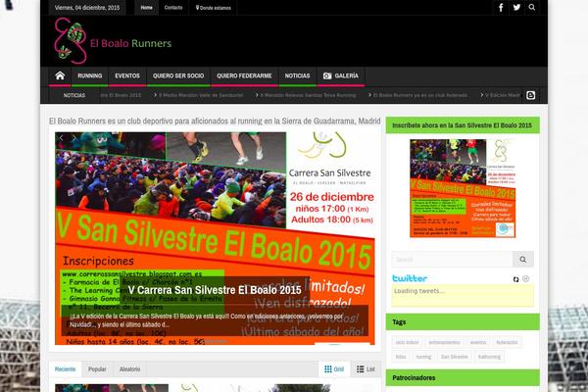Image resolution: width=588 pixels, height=392 pixels.
Task: Open the Contacto top menu item
Action: tap(173, 8)
